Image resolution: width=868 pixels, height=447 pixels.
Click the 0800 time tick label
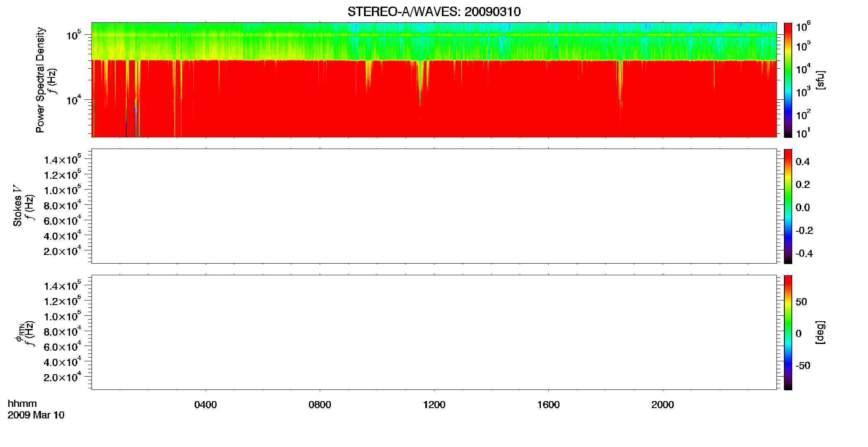coord(320,405)
